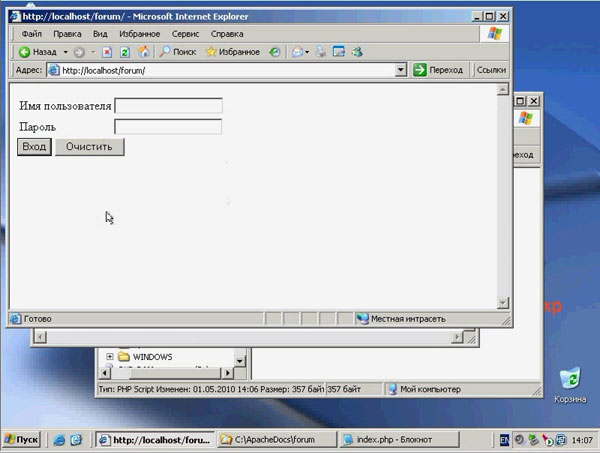Open Поиск search in the toolbar
600x453 pixels.
tap(177, 52)
